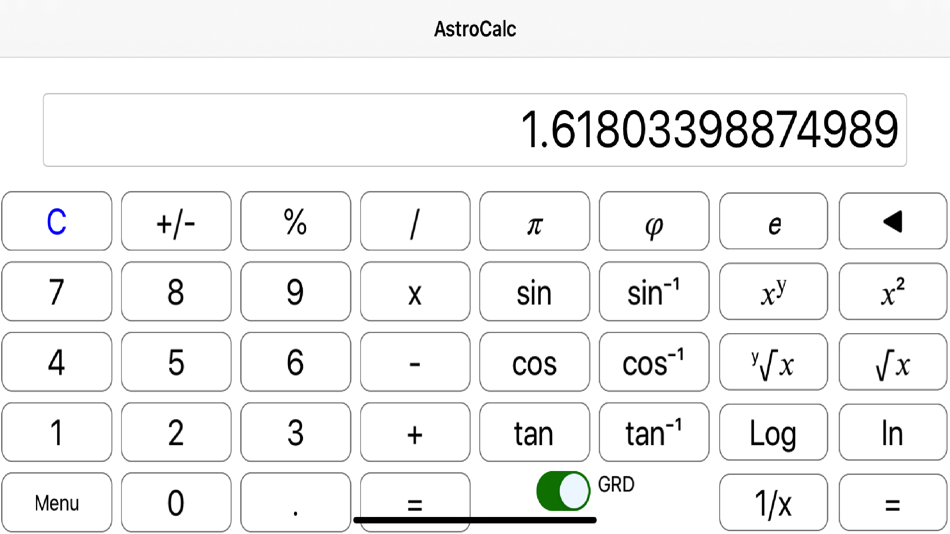Take the square root of x

tap(892, 362)
